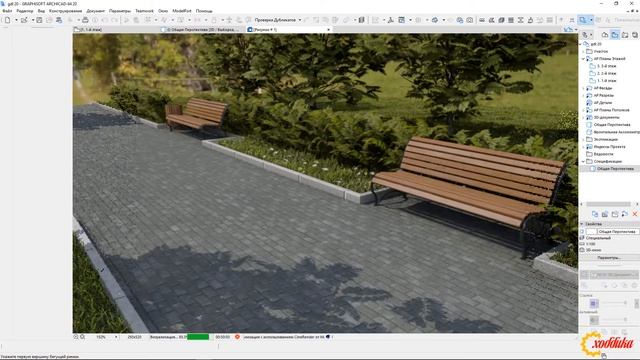Create a new file with toolbar icon

coord(8,20)
